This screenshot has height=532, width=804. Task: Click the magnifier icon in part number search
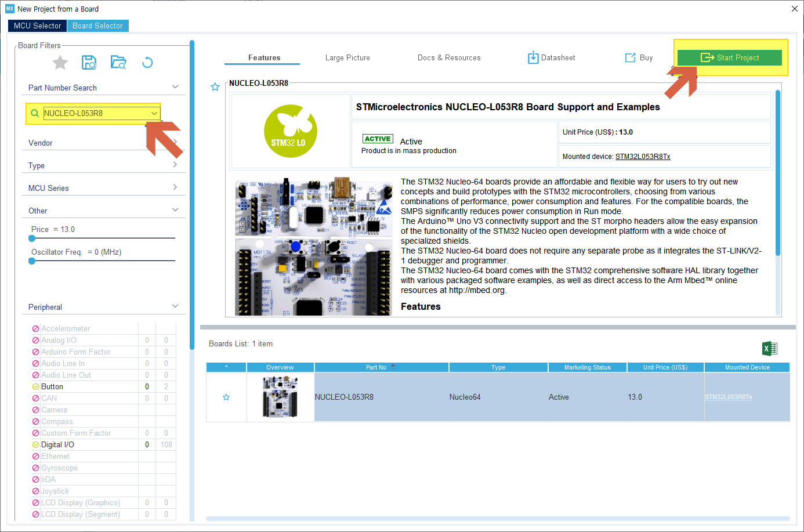(35, 113)
